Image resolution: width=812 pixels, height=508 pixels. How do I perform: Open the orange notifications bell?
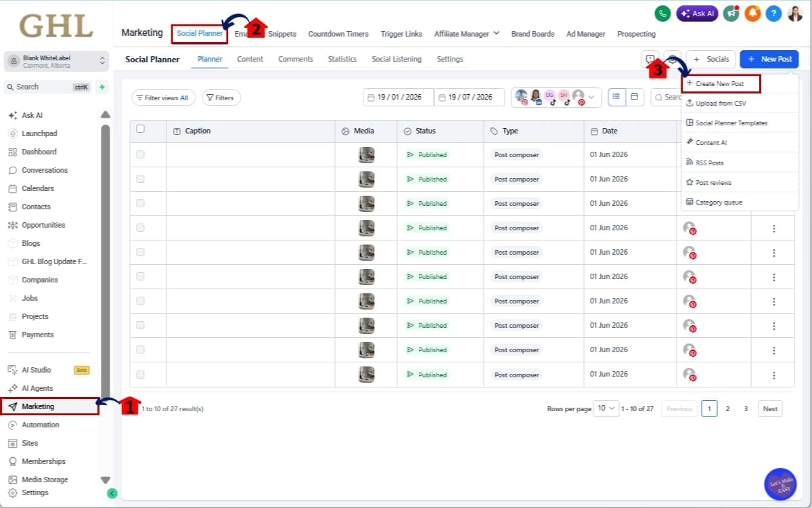[752, 13]
